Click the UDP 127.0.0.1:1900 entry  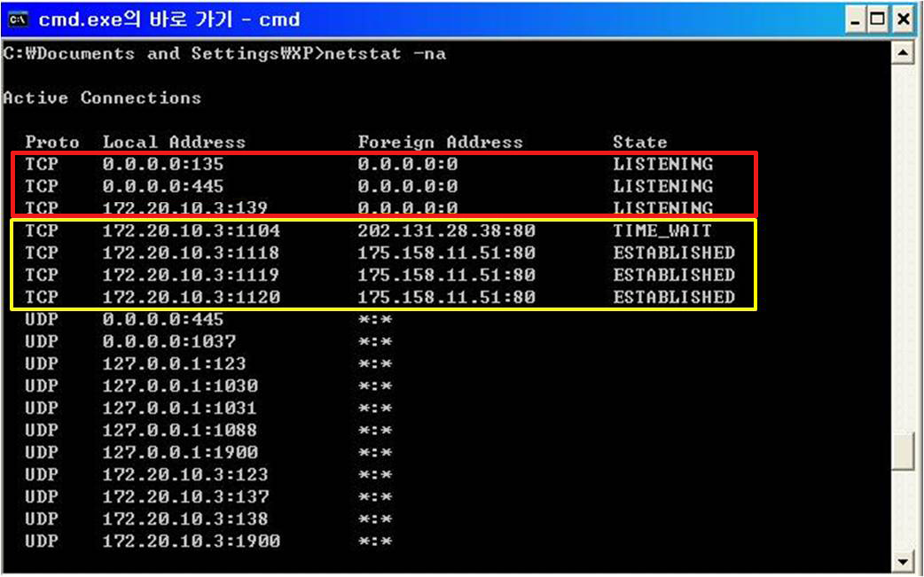tap(180, 452)
